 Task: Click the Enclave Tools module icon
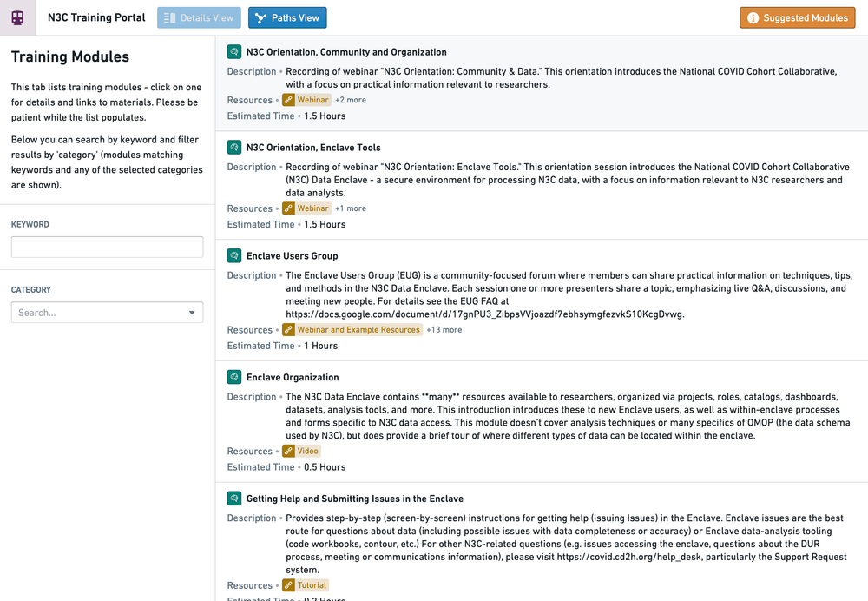pos(233,148)
